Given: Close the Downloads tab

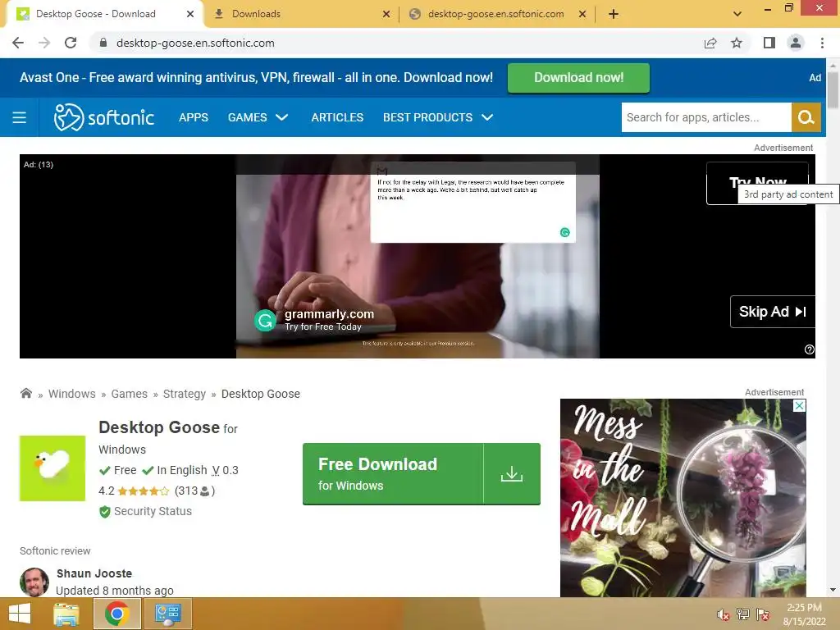Looking at the screenshot, I should 386,14.
